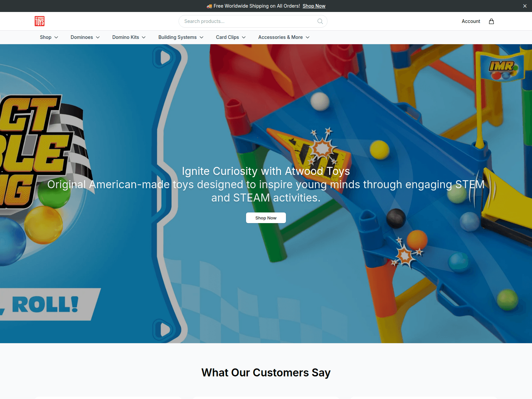532x399 pixels.
Task: Click the search magnifier icon
Action: pyautogui.click(x=320, y=21)
